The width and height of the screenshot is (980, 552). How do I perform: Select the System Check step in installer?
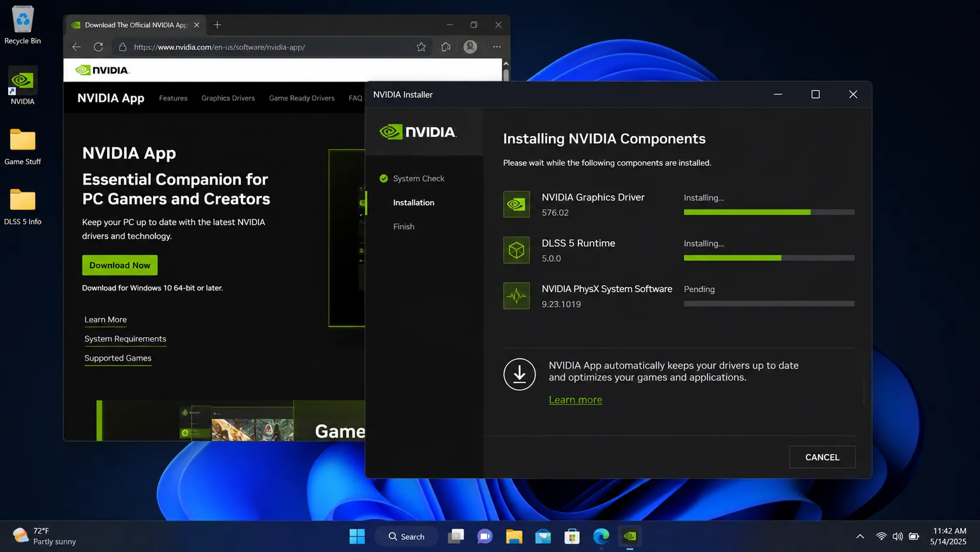pos(418,178)
